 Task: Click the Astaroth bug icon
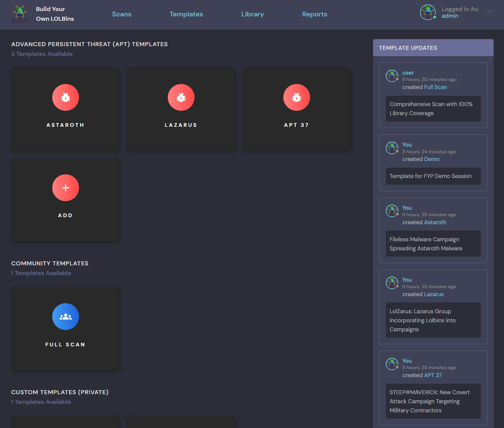[x=66, y=97]
